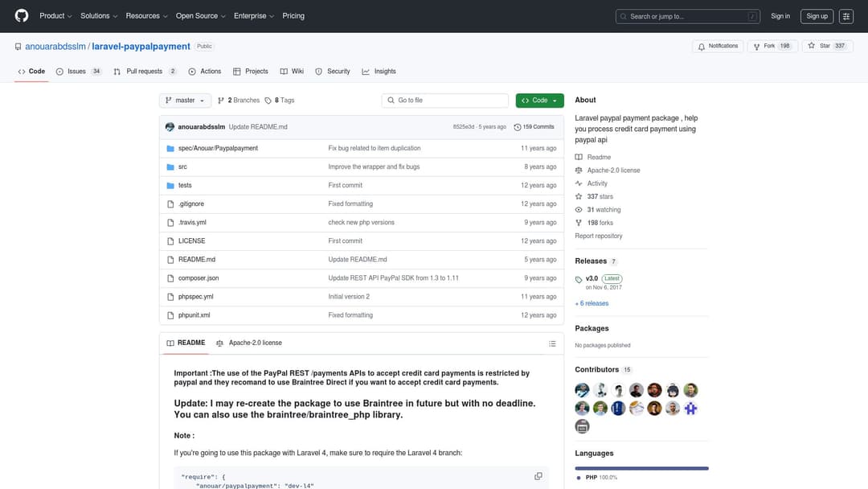The width and height of the screenshot is (868, 489).
Task: Click the last contributor avatar in bottom row
Action: click(x=582, y=426)
